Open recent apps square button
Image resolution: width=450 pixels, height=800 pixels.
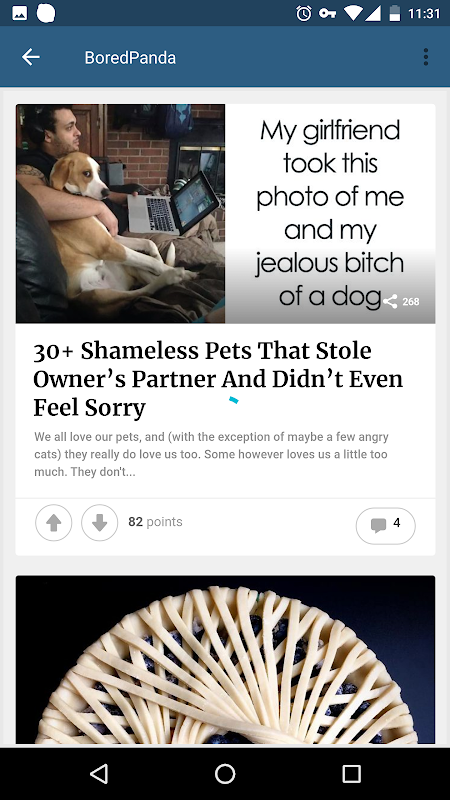[351, 773]
